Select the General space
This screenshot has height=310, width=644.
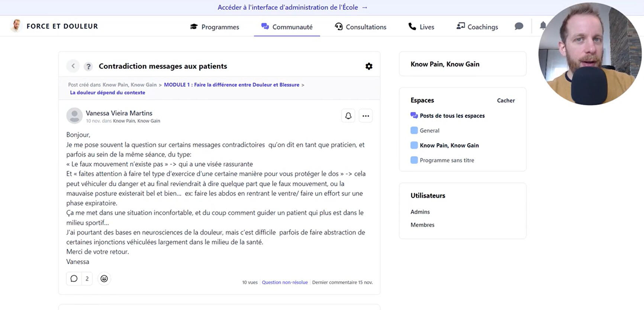[x=429, y=131]
